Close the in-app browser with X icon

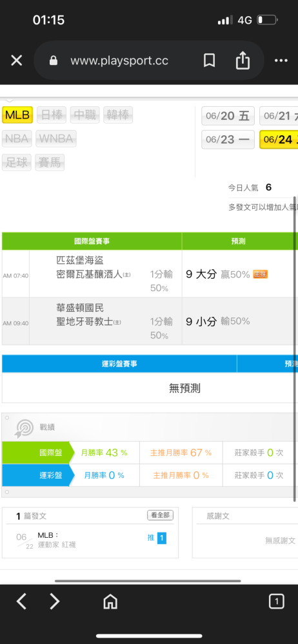(17, 61)
